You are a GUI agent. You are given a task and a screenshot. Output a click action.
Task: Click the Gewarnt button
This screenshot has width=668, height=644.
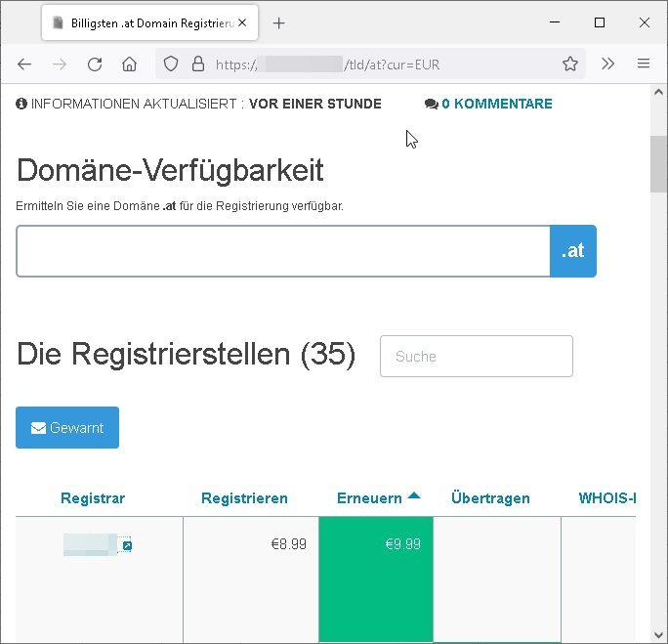[x=67, y=428]
